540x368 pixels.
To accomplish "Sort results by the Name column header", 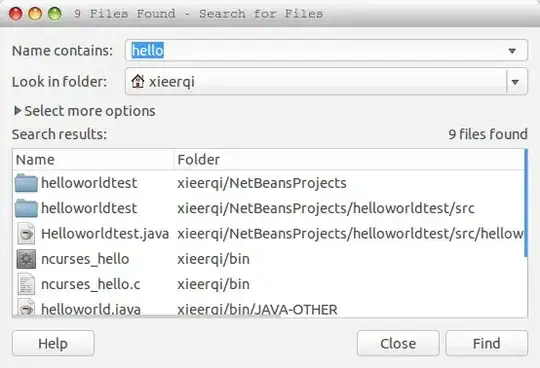I will (93, 160).
